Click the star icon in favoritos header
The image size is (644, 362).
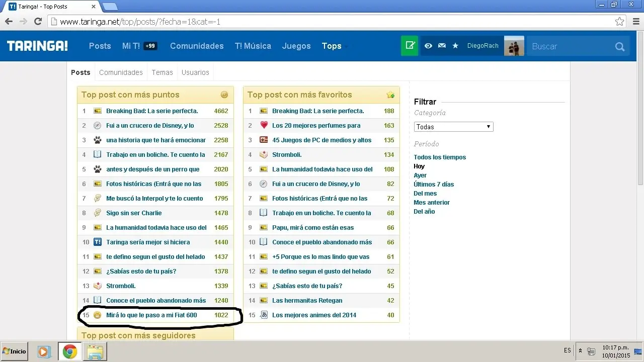390,95
